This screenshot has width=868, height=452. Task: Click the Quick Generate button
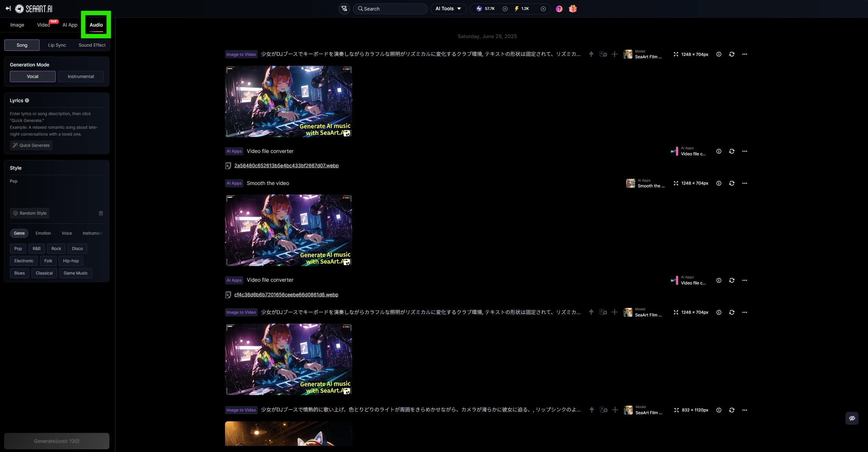coord(31,145)
